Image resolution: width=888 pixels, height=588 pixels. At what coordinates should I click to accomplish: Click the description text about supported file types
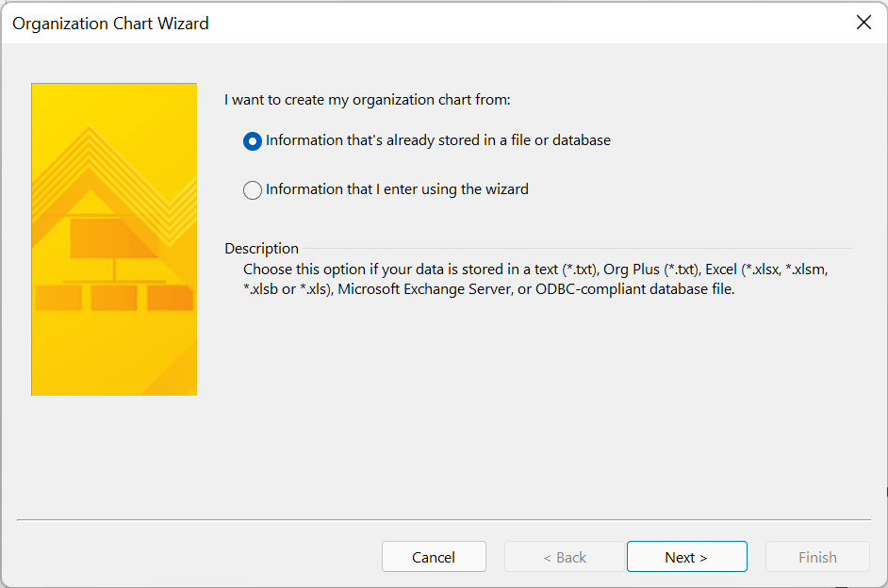[x=534, y=279]
